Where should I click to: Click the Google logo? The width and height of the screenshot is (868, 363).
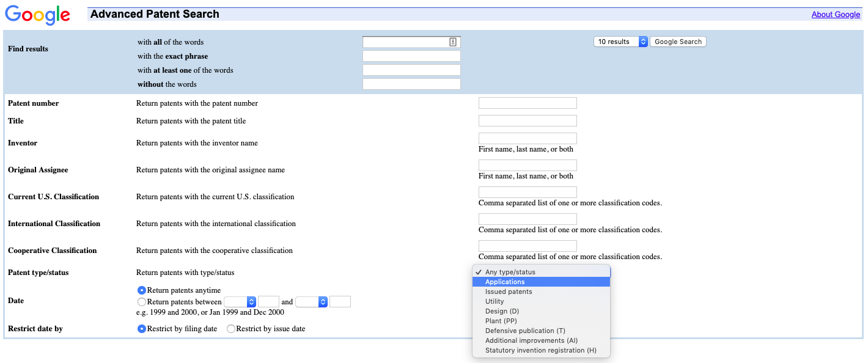coord(37,14)
